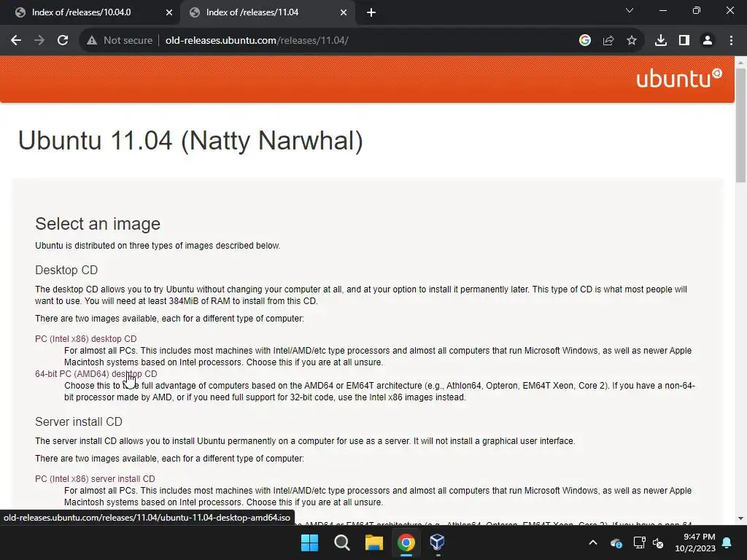Viewport: 747px width, 560px height.
Task: Go back to the previous page
Action: pos(16,41)
